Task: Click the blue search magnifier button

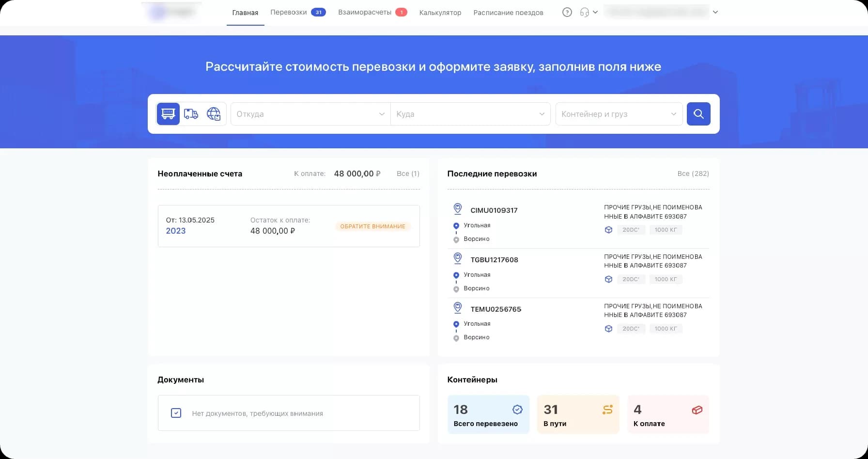Action: (x=698, y=114)
